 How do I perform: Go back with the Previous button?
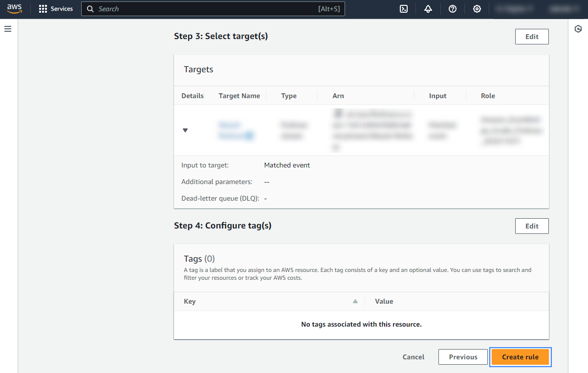463,357
